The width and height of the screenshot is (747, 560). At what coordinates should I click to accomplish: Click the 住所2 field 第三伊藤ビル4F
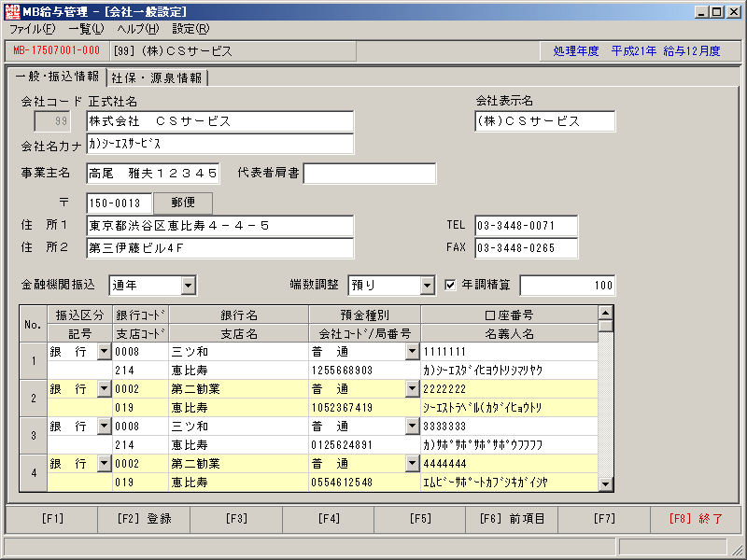point(220,248)
